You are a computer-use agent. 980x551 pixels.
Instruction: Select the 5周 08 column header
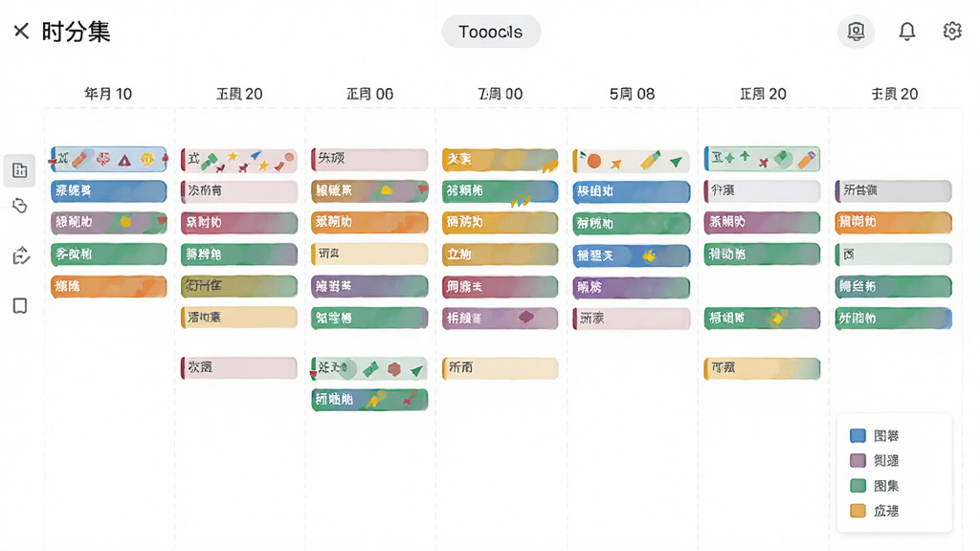click(x=632, y=94)
